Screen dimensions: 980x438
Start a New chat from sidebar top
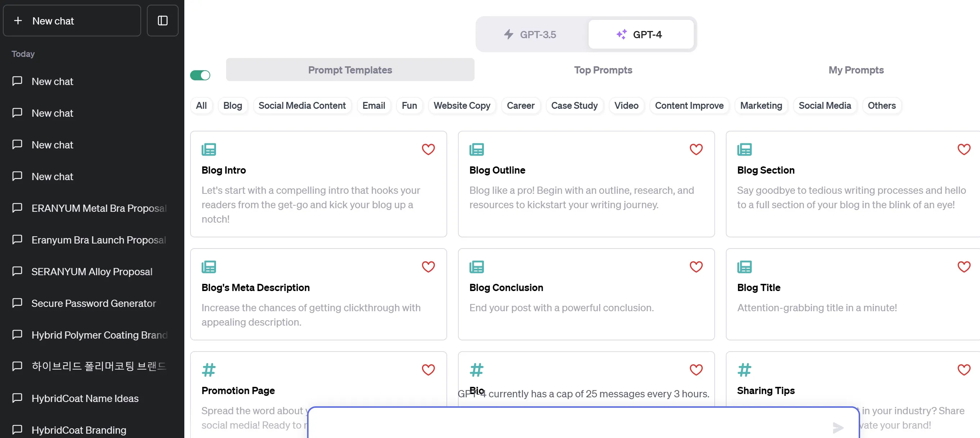(x=72, y=21)
